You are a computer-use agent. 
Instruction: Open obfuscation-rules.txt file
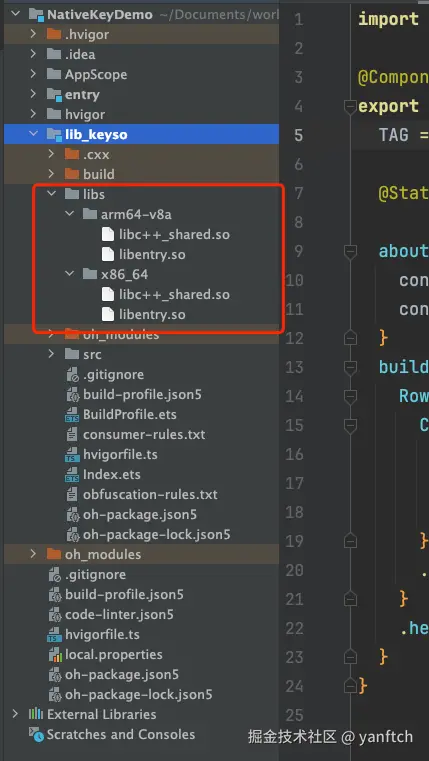coord(150,495)
